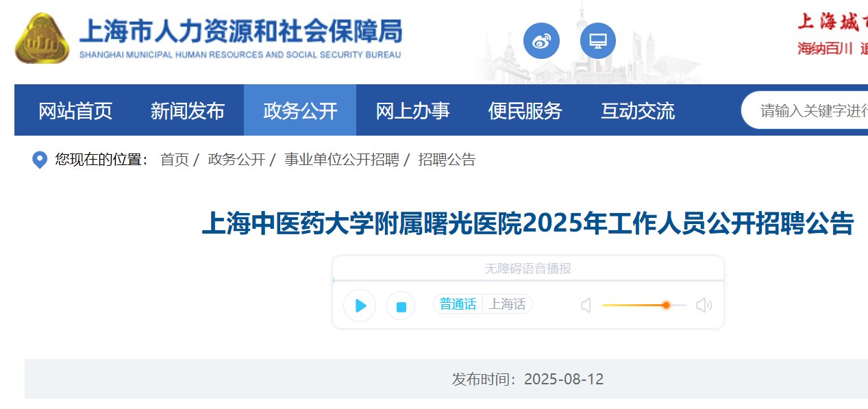Screen dimensions: 868x409
Task: Click 事业单位公开招聘 breadcrumb link
Action: coord(341,160)
